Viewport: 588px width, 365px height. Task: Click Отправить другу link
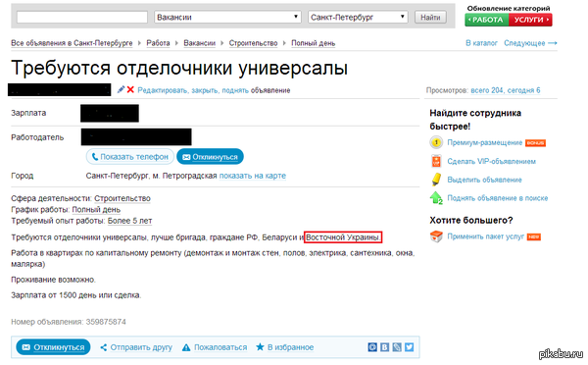pyautogui.click(x=141, y=347)
